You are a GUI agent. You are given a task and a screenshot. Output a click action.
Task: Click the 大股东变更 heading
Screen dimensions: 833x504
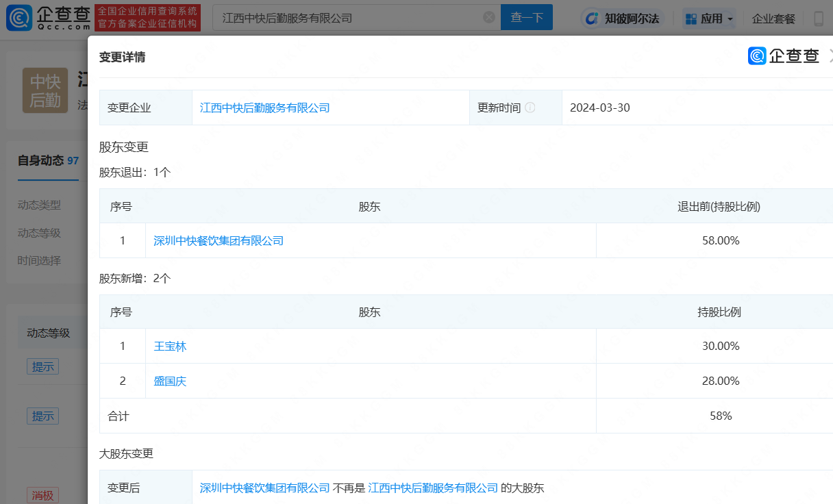127,453
